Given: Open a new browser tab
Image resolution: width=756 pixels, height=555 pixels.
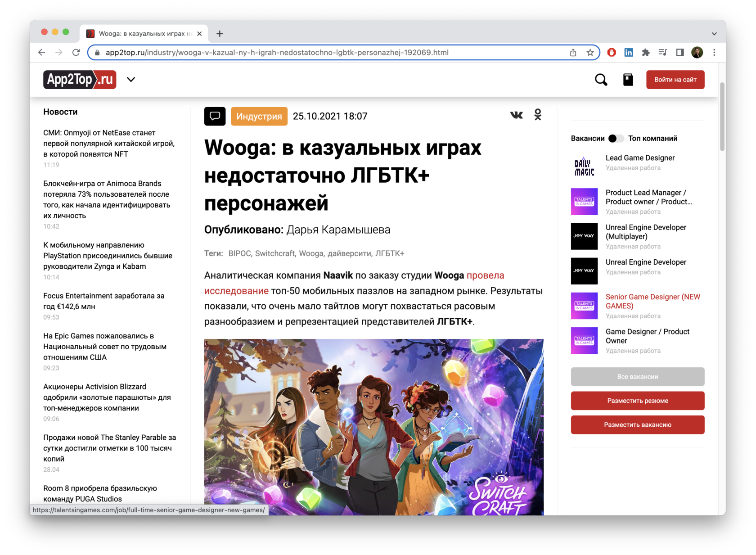Looking at the screenshot, I should coord(220,34).
